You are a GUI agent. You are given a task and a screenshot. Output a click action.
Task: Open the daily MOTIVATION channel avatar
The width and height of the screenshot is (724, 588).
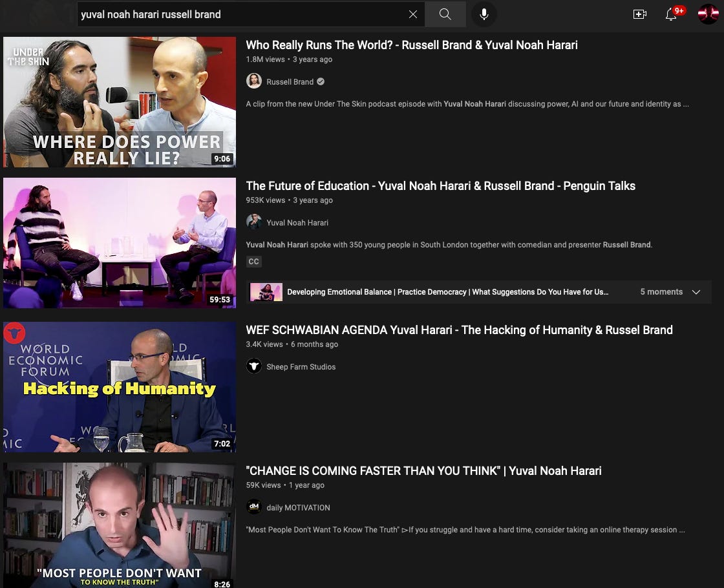254,507
